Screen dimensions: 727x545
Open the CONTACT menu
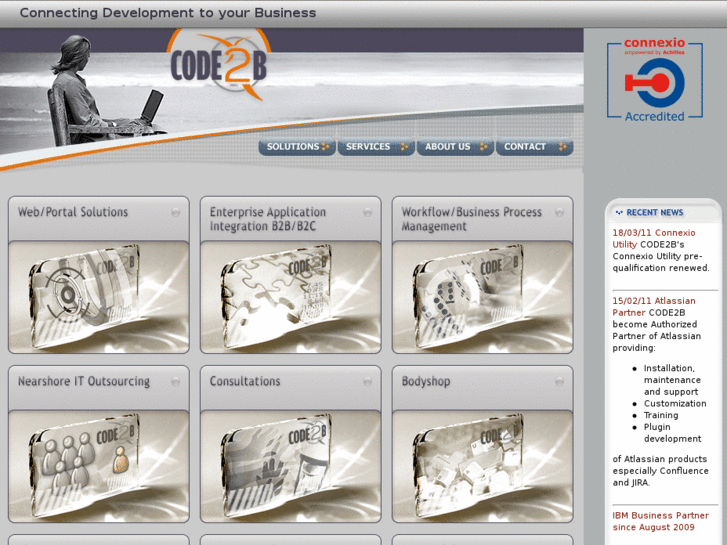(x=535, y=147)
